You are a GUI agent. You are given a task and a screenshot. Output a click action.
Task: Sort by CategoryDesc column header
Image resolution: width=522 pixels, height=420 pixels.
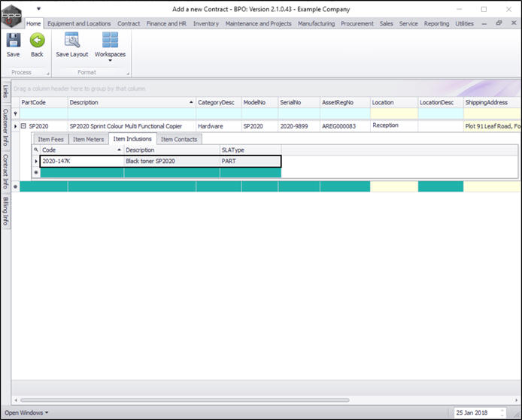(x=219, y=102)
